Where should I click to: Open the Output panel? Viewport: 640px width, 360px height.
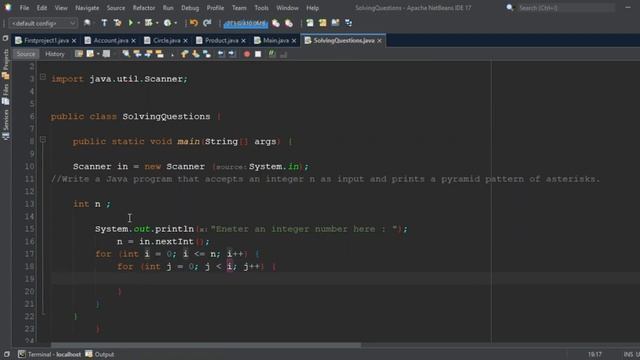[100, 354]
